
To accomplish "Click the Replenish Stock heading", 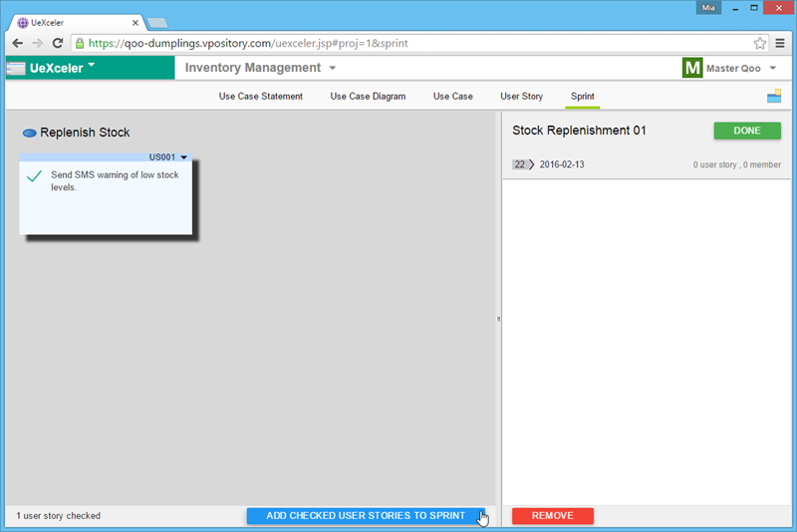I will pyautogui.click(x=85, y=133).
